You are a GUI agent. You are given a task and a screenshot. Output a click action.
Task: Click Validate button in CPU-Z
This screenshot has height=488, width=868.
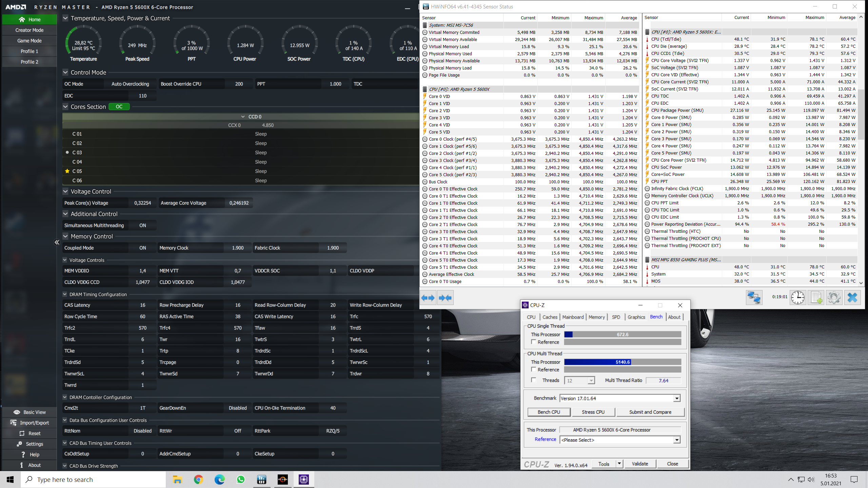coord(640,464)
